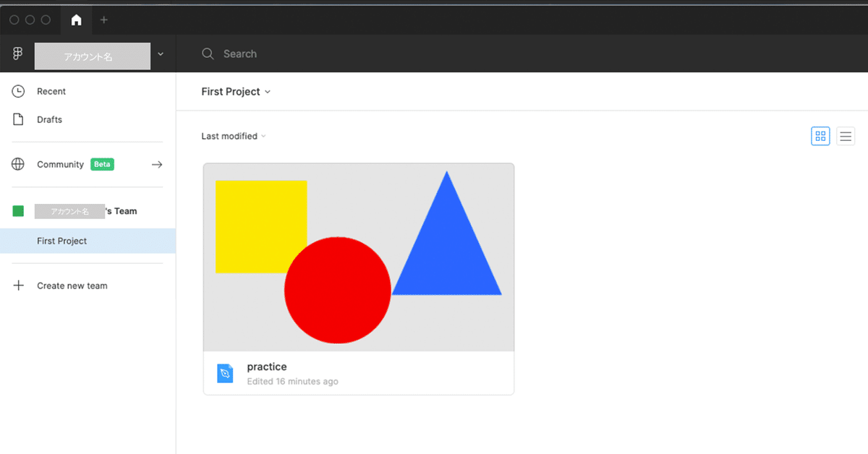This screenshot has width=868, height=454.
Task: Click the Community arrow icon
Action: coord(157,165)
